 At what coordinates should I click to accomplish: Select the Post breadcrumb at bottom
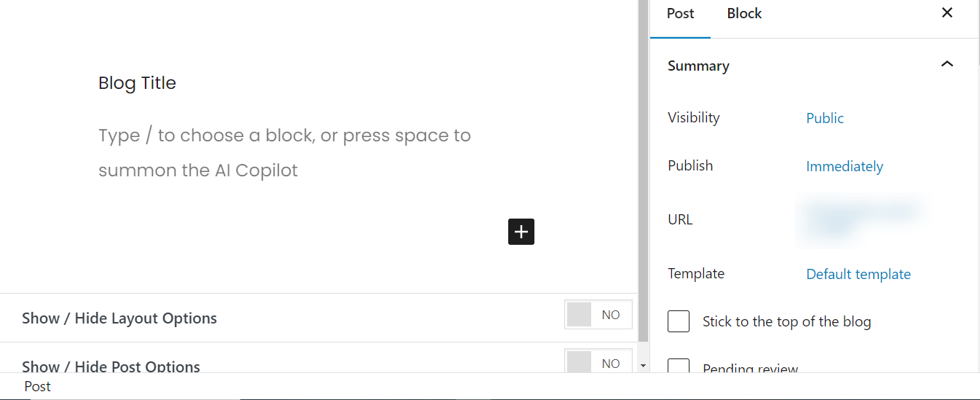pos(38,386)
